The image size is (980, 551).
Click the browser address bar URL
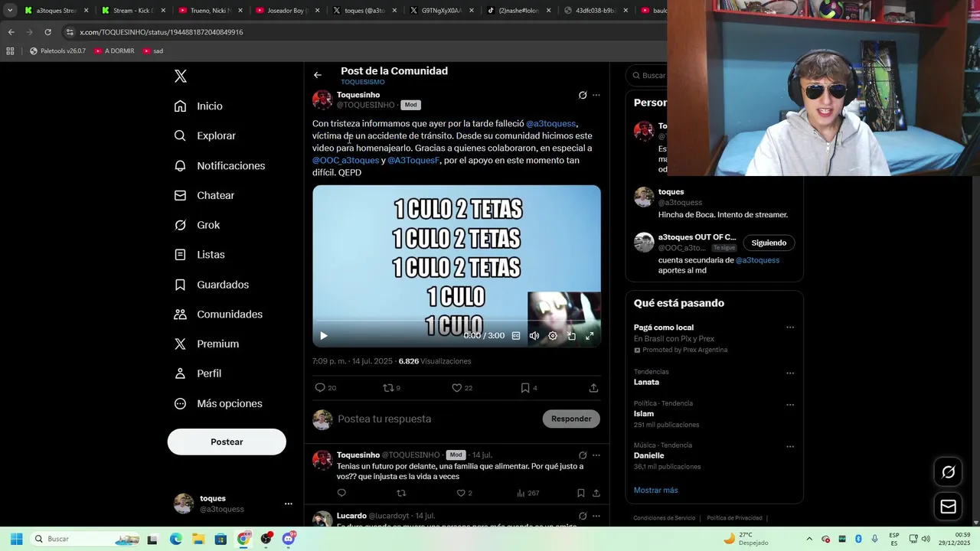click(162, 32)
